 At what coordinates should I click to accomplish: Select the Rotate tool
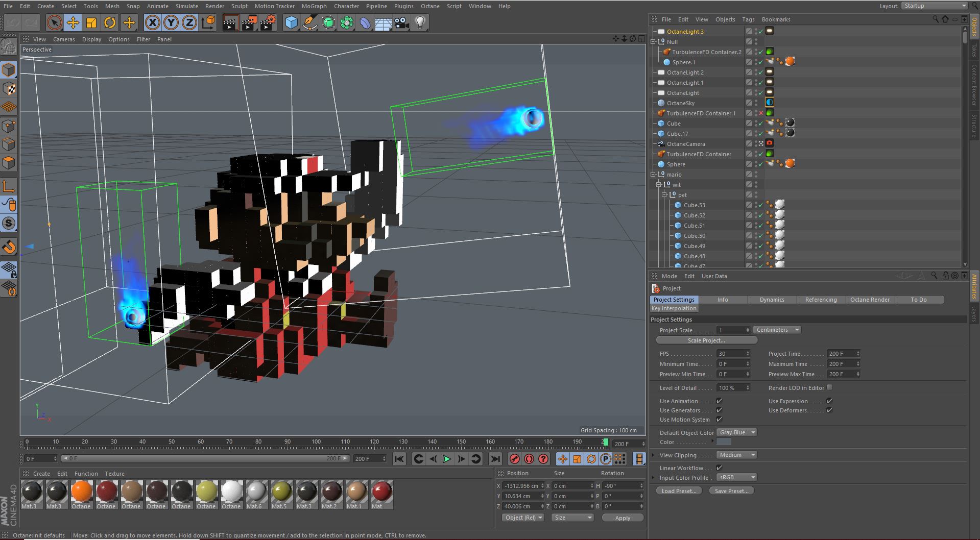[x=110, y=22]
